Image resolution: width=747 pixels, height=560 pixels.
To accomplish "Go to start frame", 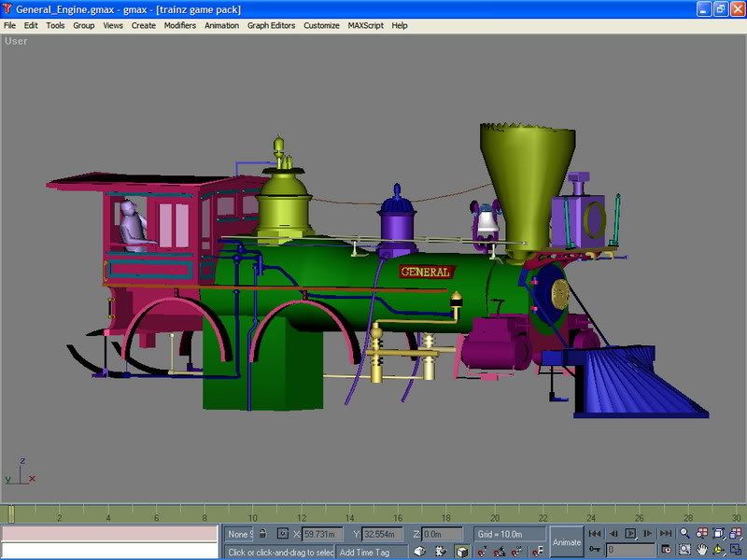I will [x=594, y=534].
